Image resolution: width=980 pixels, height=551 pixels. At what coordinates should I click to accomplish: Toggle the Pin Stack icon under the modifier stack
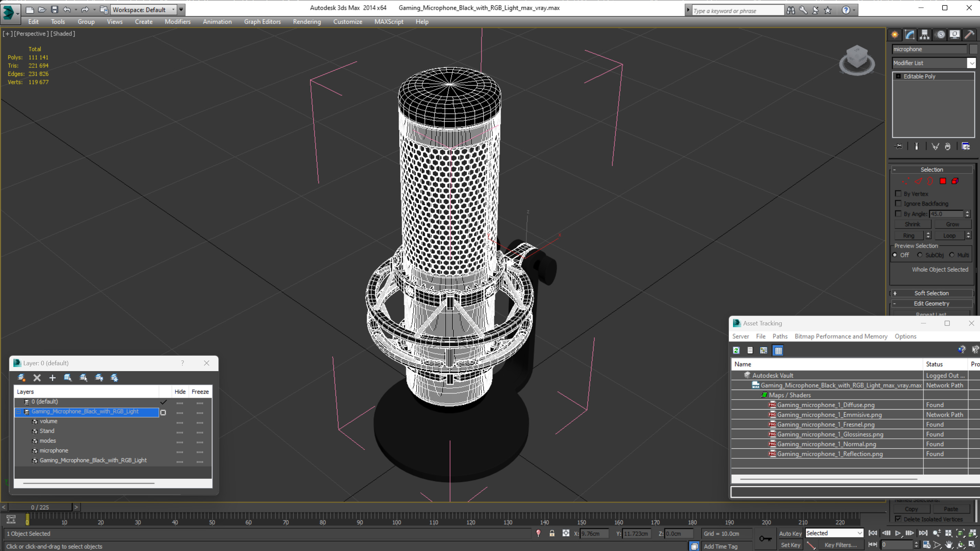point(899,146)
